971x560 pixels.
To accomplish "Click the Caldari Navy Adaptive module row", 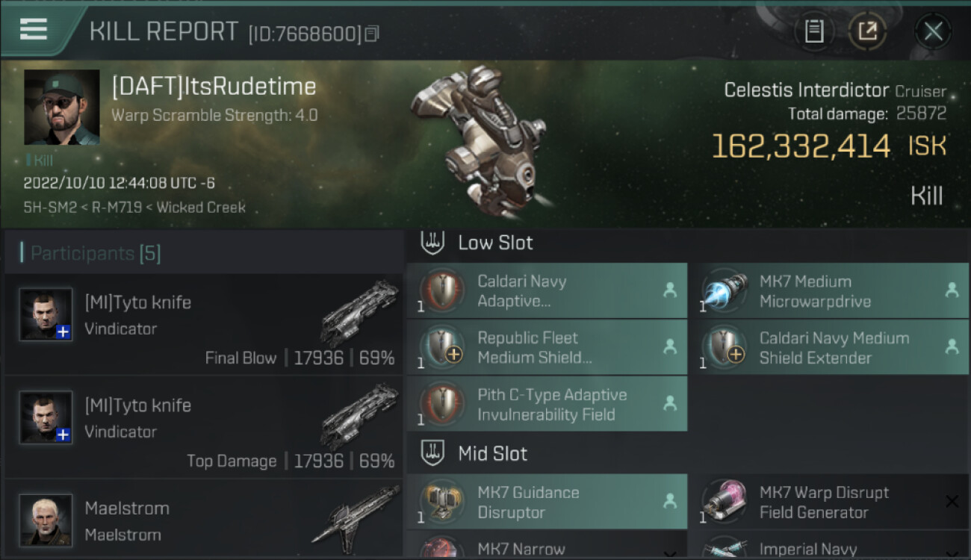I will 547,290.
